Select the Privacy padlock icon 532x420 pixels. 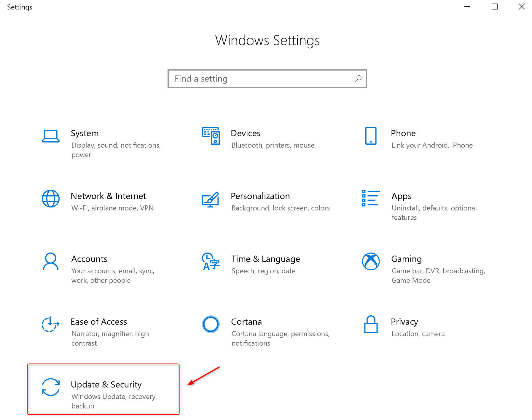click(x=371, y=324)
